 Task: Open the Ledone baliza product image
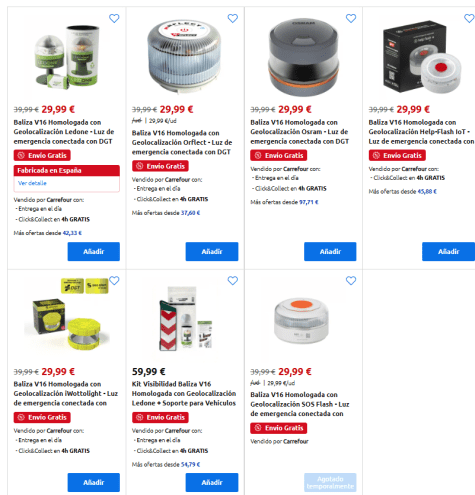pos(67,57)
